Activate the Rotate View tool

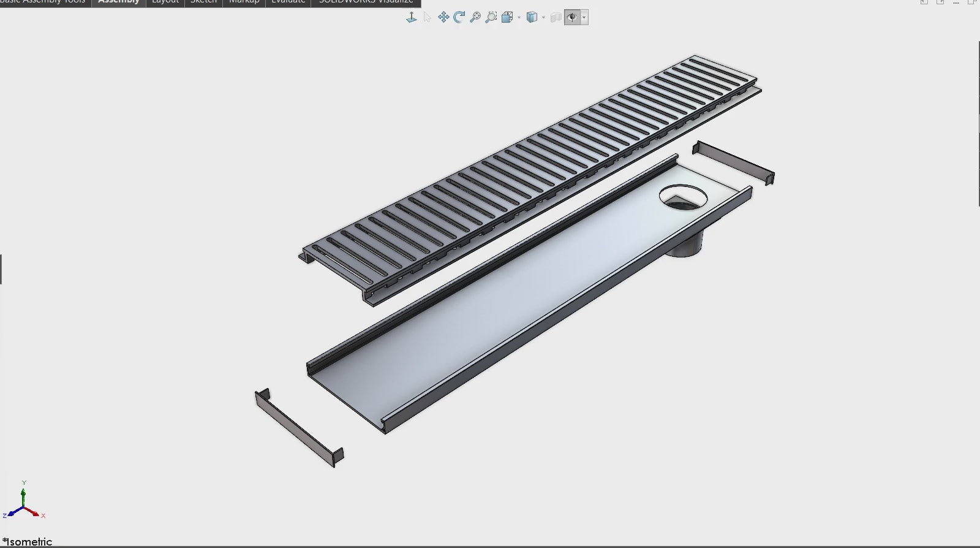tap(459, 17)
